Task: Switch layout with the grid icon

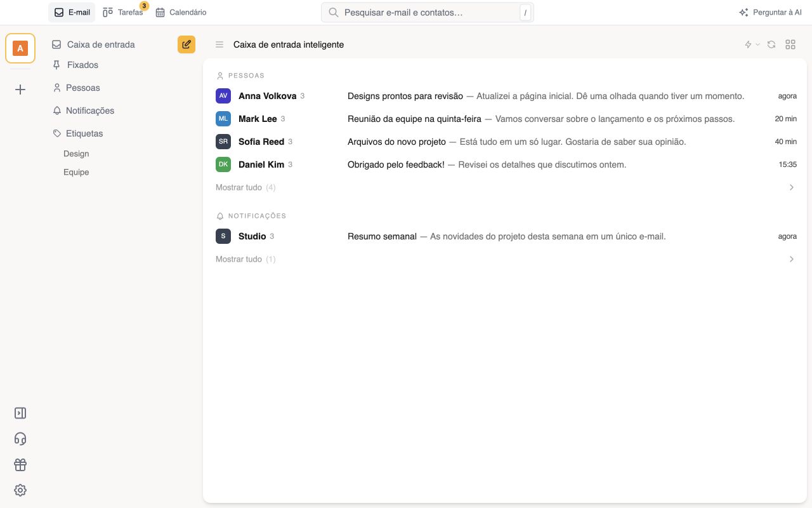Action: click(790, 44)
